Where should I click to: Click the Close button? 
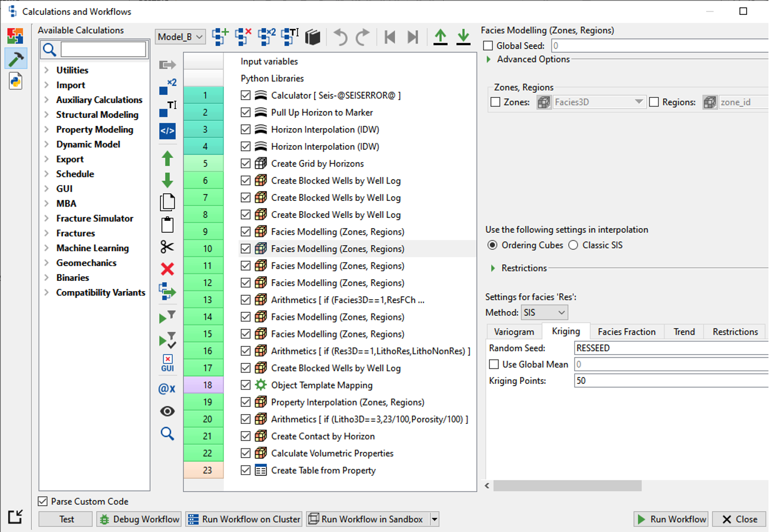[739, 519]
